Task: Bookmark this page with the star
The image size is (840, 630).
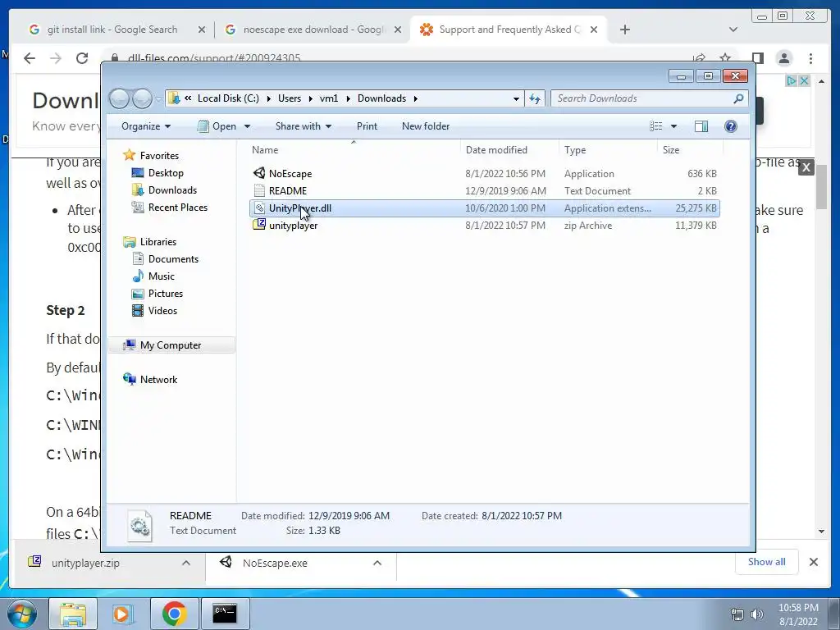Action: point(725,58)
